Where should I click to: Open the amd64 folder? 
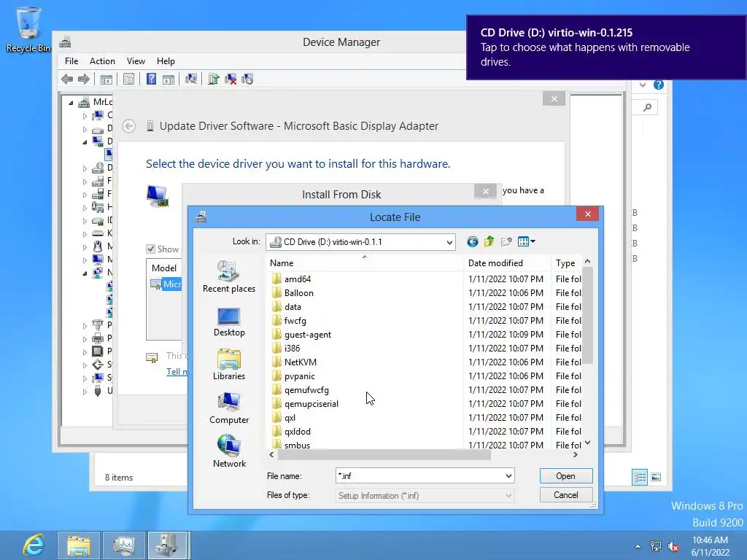click(298, 279)
